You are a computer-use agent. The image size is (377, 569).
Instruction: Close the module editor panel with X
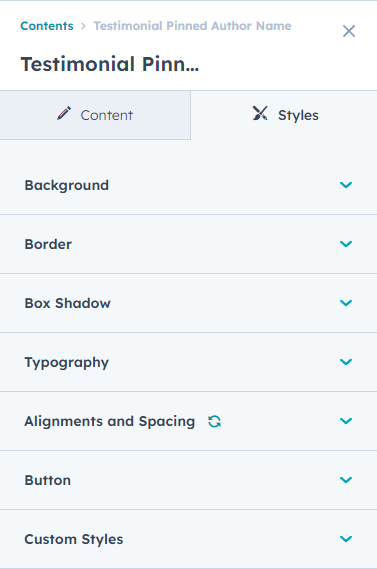pos(349,31)
